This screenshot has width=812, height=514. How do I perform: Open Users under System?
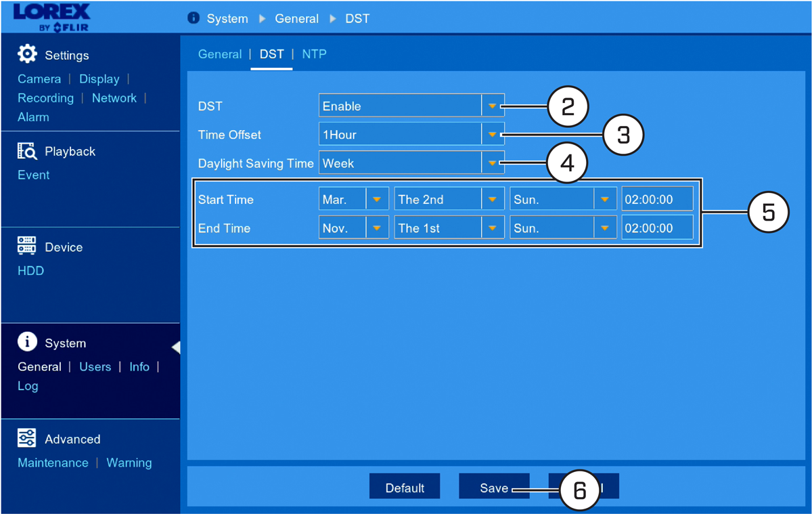[95, 367]
